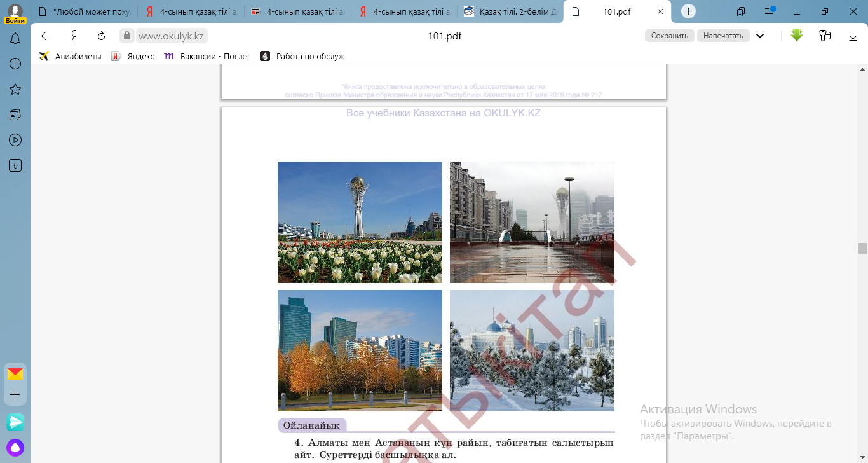868x463 pixels.
Task: Click the Напечатать button
Action: point(723,36)
